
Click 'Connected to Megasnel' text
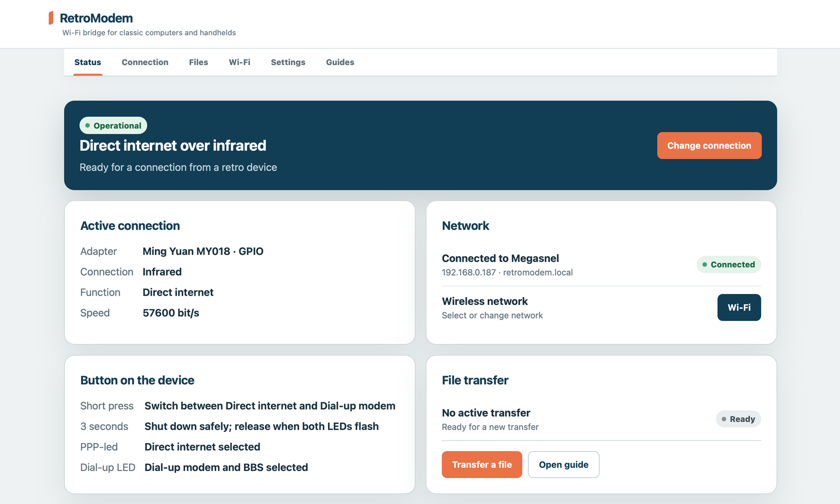pos(500,258)
